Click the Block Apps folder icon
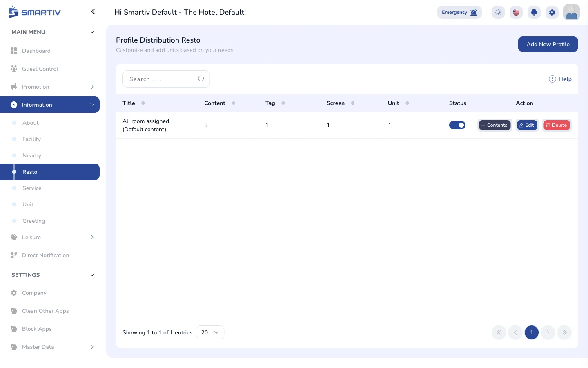The image size is (588, 368). click(x=14, y=329)
